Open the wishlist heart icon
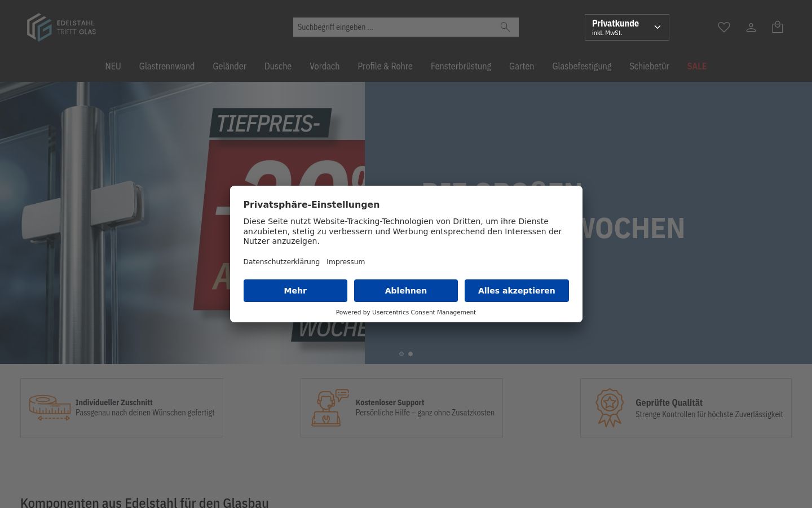The width and height of the screenshot is (812, 508). (724, 27)
